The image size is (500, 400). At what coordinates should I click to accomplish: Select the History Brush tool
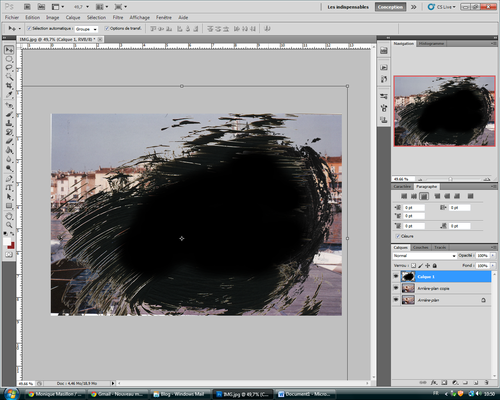pos(9,132)
